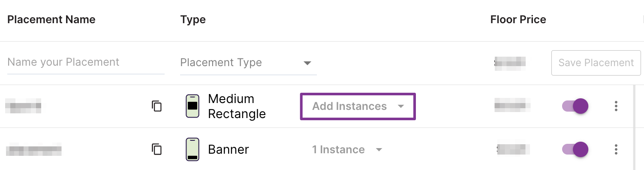The height and width of the screenshot is (170, 644).
Task: Disable the Medium Rectangle placement toggle
Action: click(575, 106)
